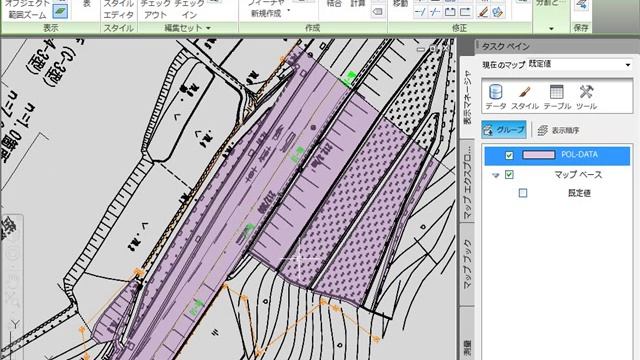
Task: Click the red pencil icon in 修正 panel
Action: pos(483,12)
